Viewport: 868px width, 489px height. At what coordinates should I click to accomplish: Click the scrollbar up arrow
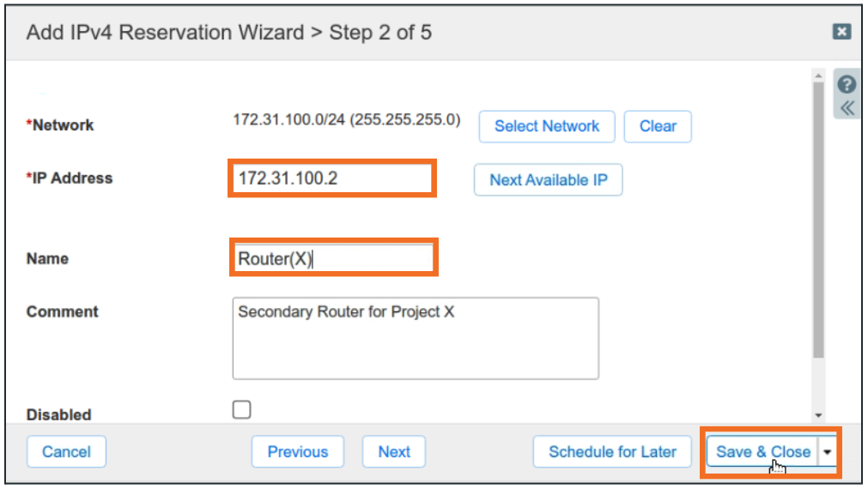[818, 77]
